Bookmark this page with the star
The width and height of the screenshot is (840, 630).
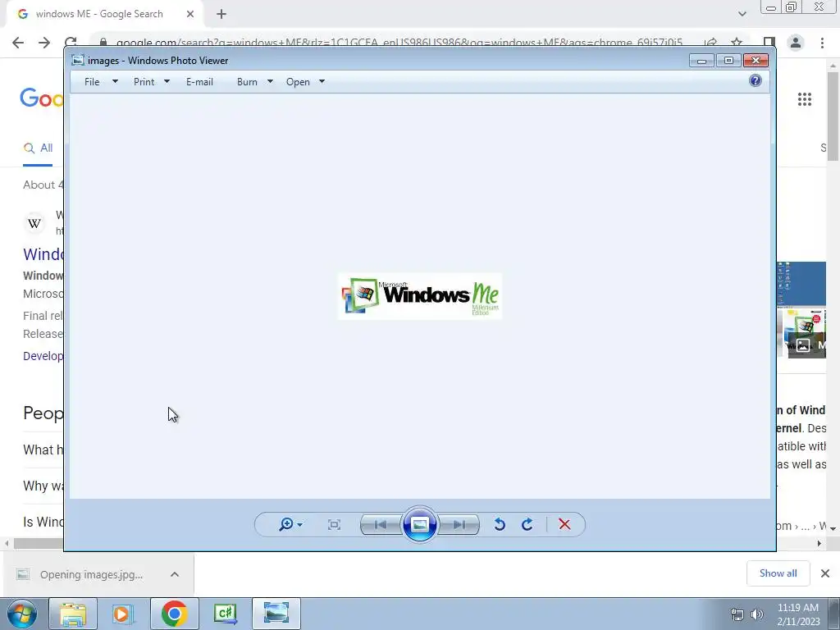coord(737,43)
